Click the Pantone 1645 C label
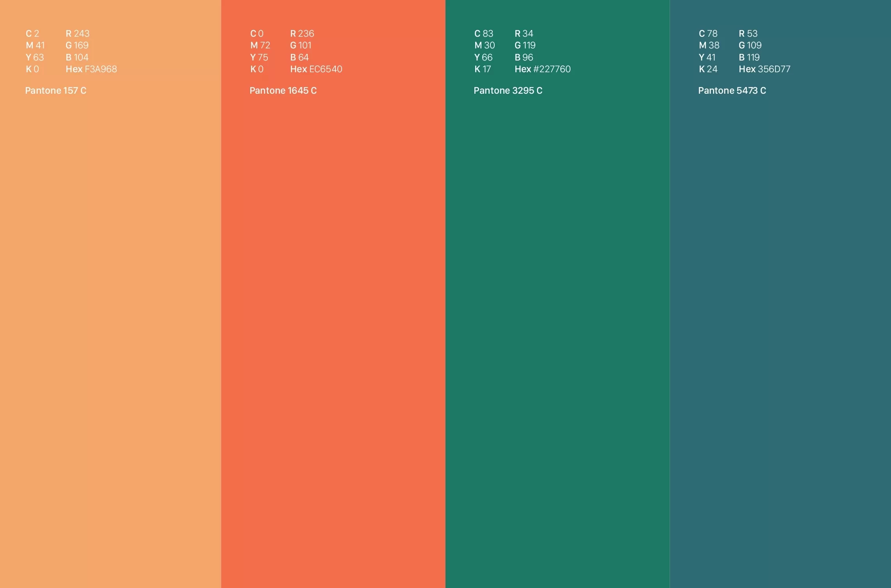 tap(283, 91)
